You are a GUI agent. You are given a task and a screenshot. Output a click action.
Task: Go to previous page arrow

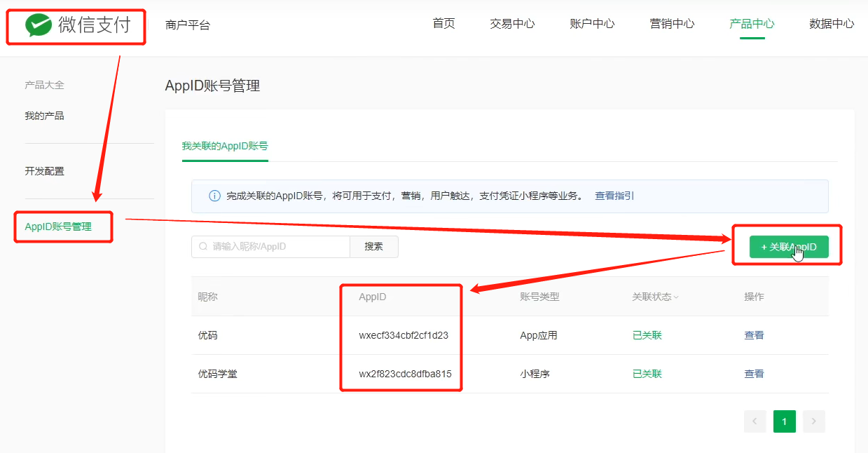[x=755, y=421]
